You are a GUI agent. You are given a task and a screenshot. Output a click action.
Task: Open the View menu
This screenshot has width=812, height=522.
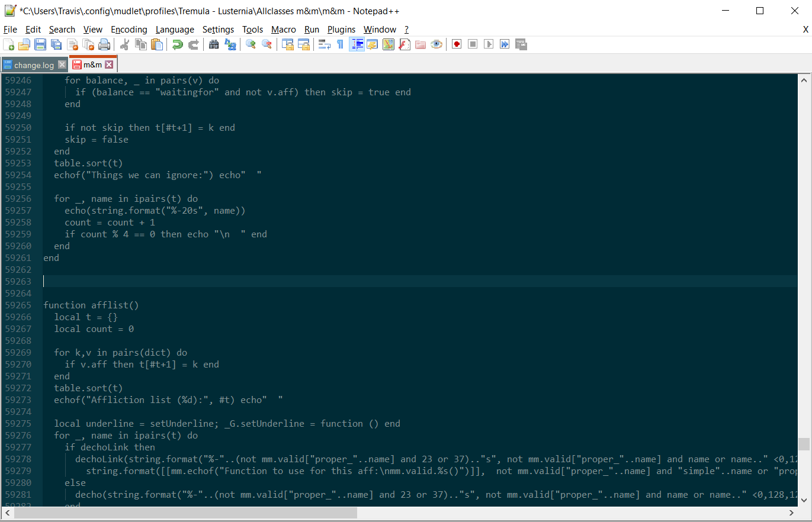click(x=93, y=30)
